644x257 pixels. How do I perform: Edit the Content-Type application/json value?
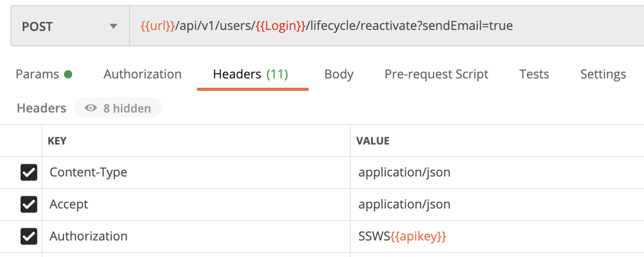pyautogui.click(x=404, y=172)
